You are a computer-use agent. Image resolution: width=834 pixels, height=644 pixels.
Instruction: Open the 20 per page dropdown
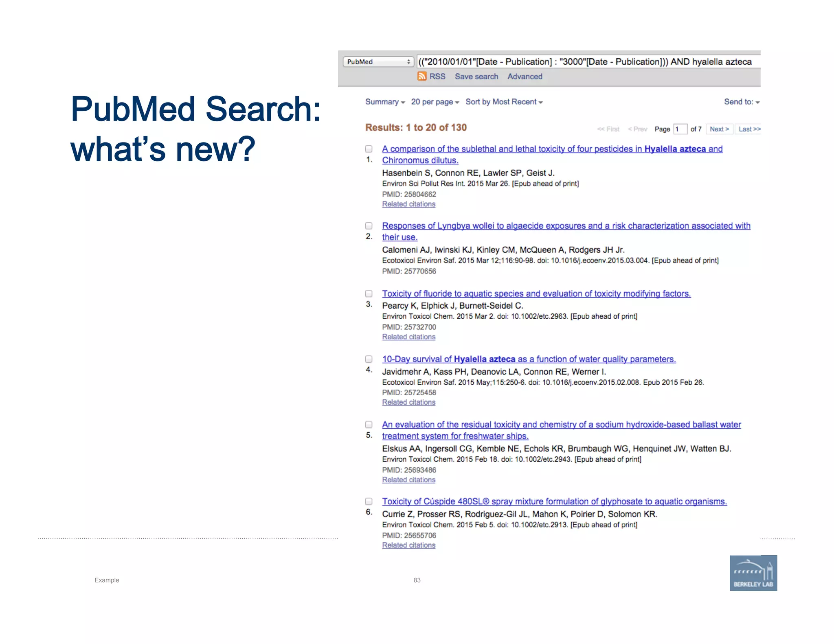[x=435, y=102]
